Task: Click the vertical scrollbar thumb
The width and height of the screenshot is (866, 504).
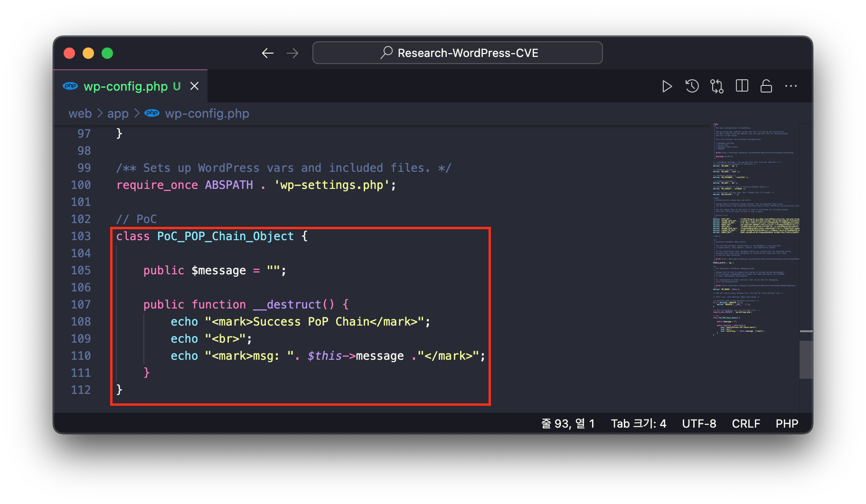Action: click(x=806, y=360)
